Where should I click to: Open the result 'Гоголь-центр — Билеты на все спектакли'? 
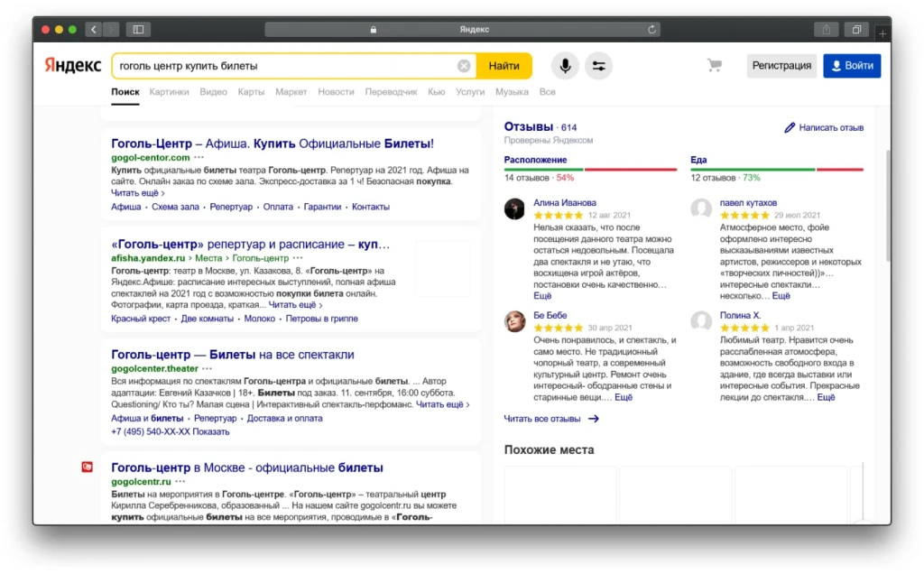[233, 355]
